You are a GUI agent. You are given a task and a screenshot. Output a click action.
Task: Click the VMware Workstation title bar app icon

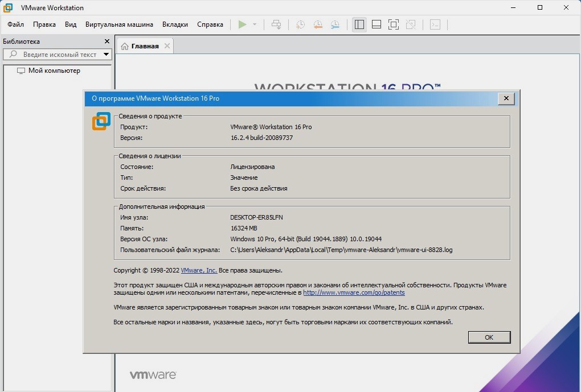pyautogui.click(x=8, y=7)
